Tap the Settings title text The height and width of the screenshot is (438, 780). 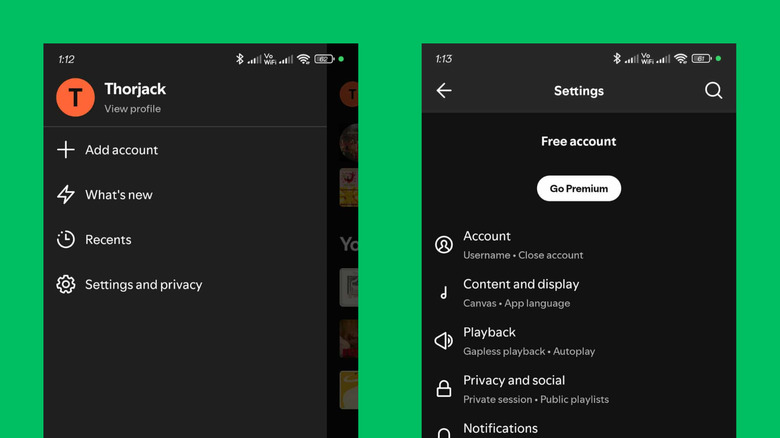(x=579, y=91)
